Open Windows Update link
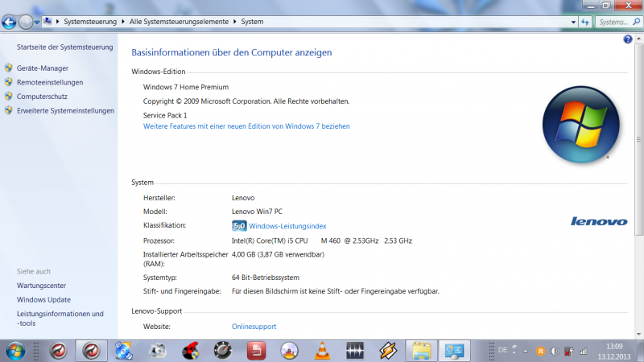 (43, 300)
